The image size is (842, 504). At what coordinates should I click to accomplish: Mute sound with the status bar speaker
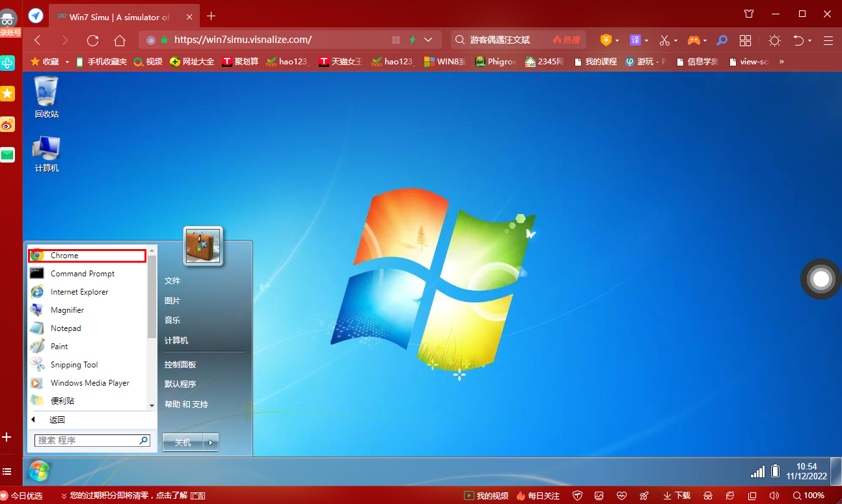pyautogui.click(x=774, y=496)
